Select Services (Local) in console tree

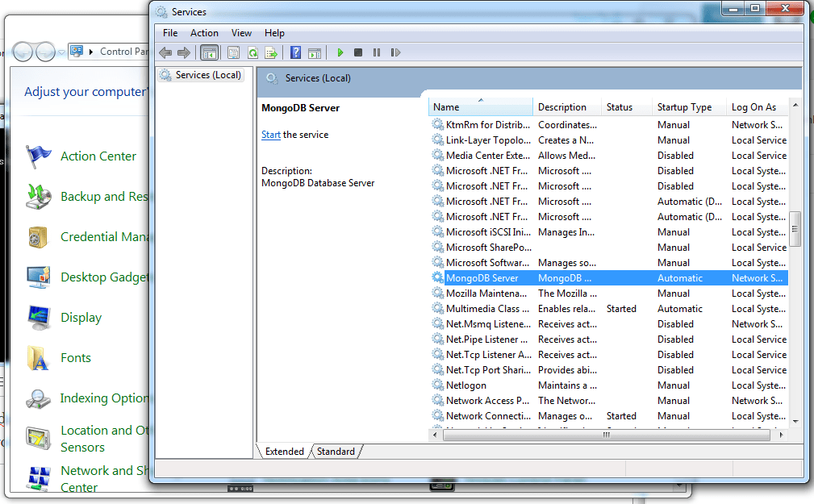pyautogui.click(x=207, y=75)
